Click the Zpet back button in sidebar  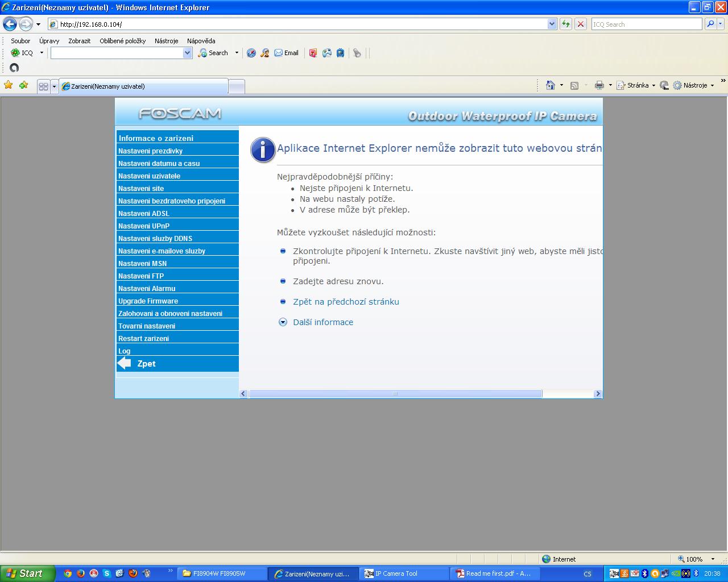(x=177, y=364)
